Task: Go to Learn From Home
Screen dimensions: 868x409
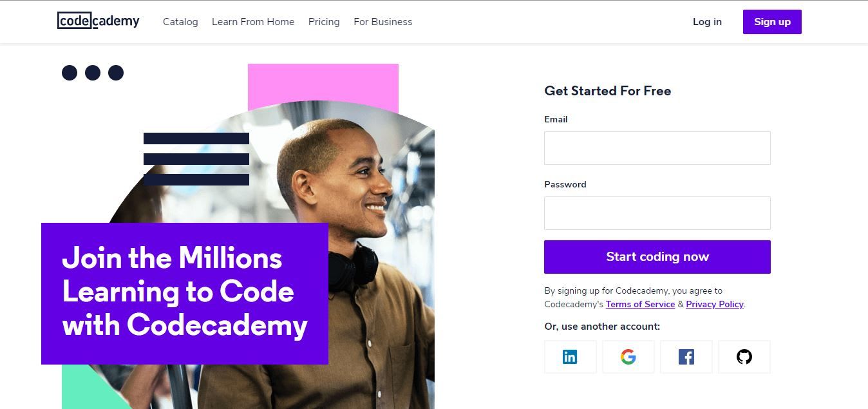Action: (253, 22)
